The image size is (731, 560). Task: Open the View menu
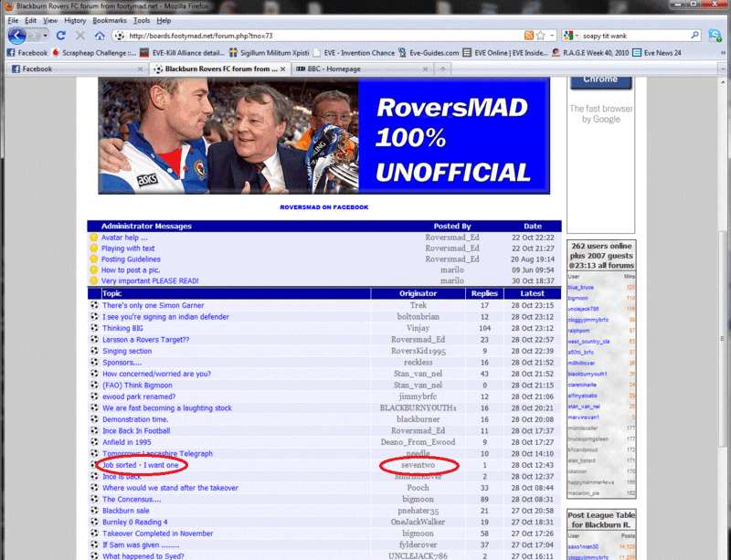tap(50, 20)
